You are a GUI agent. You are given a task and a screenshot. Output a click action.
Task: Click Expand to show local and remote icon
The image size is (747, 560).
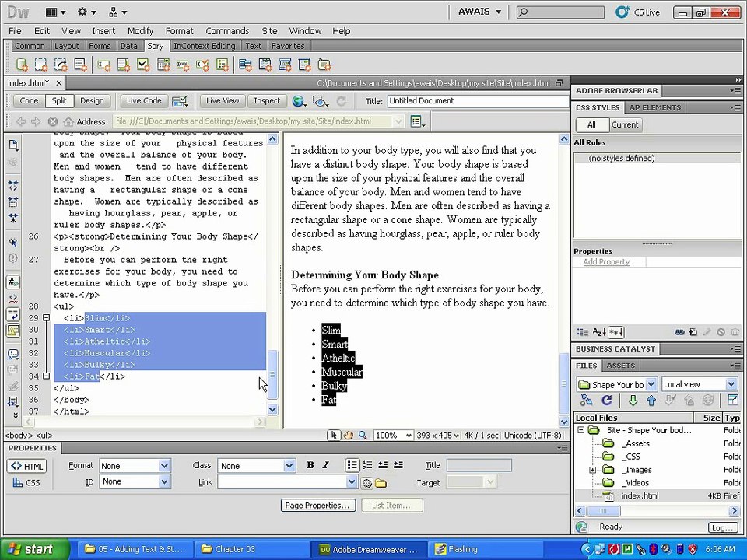coord(733,401)
